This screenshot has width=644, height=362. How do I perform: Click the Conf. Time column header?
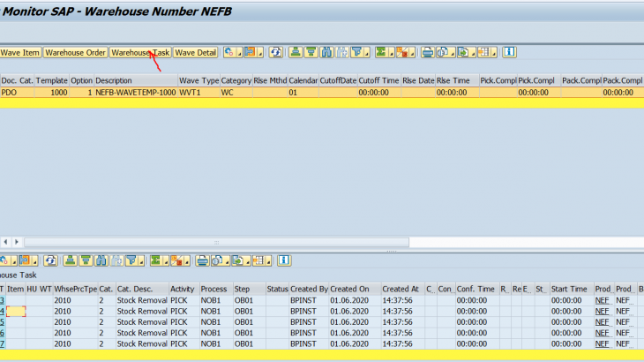(x=477, y=289)
